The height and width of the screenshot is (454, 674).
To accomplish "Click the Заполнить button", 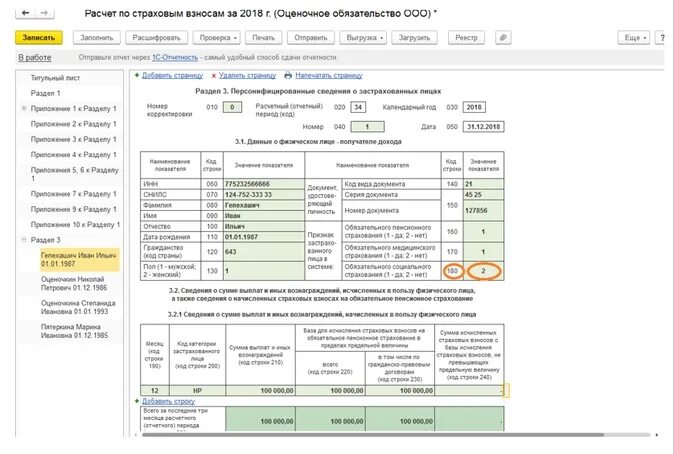I will coord(97,37).
